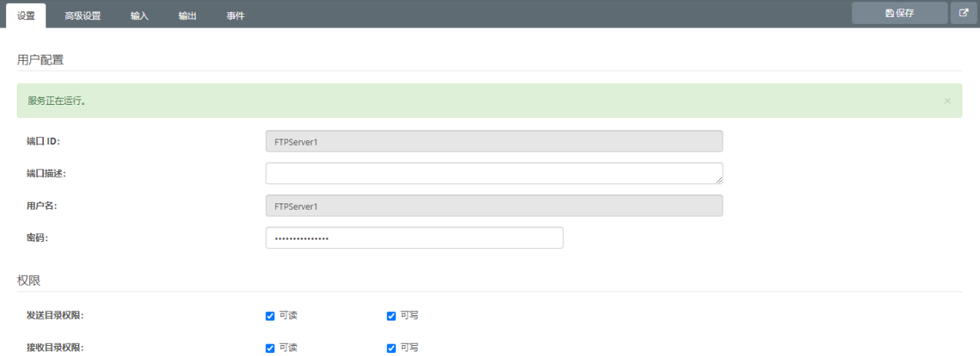The height and width of the screenshot is (356, 980).
Task: Focus the 密码 password field
Action: pos(414,238)
